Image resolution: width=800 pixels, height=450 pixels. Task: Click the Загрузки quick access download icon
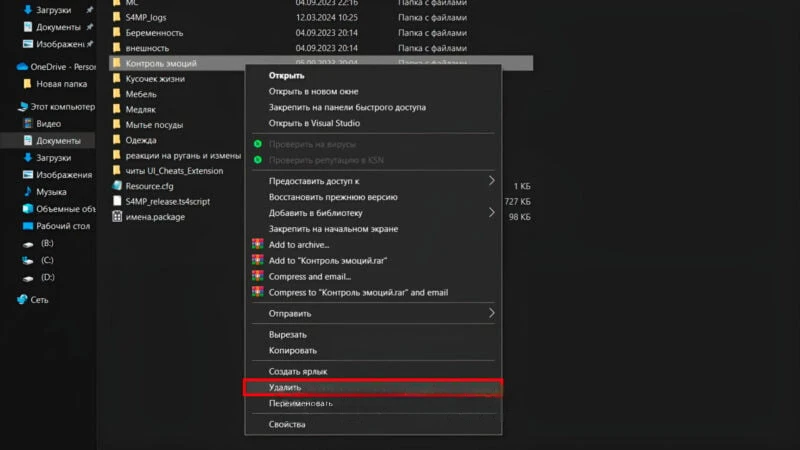coord(28,10)
